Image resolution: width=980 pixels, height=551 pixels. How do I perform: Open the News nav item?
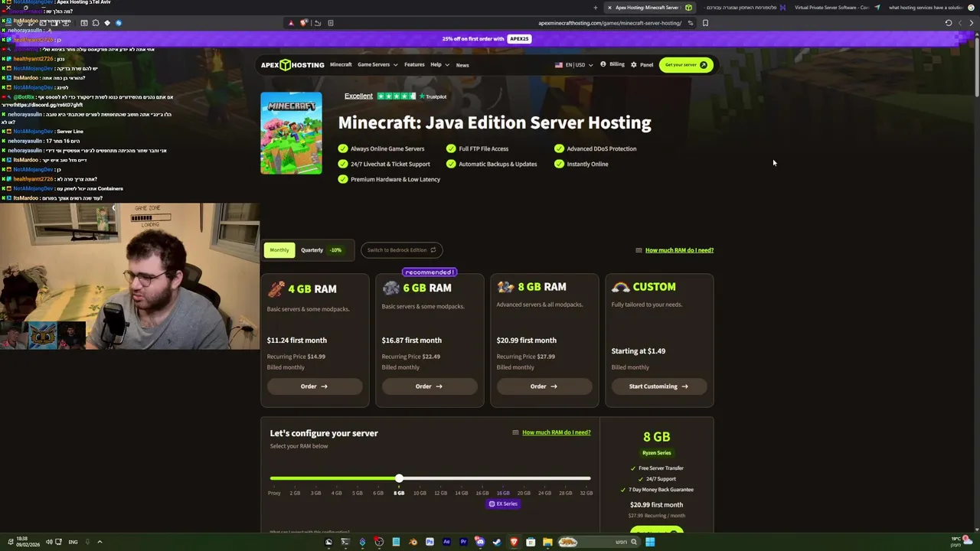coord(462,65)
